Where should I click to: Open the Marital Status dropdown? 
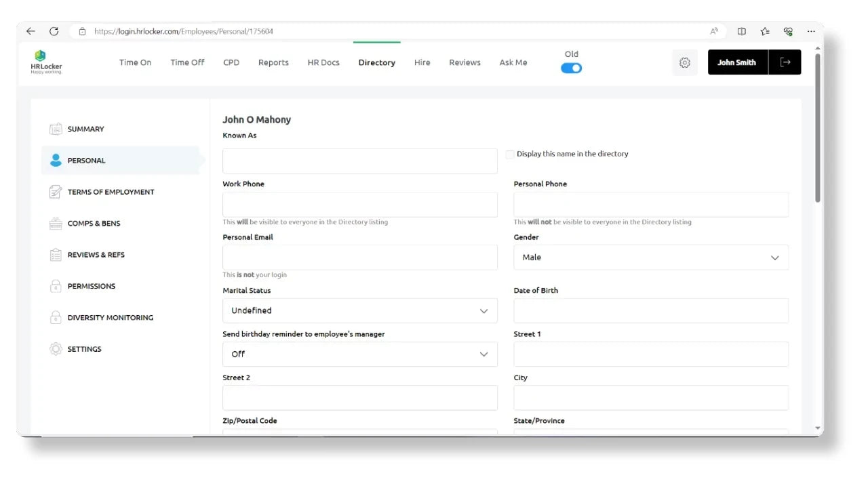(x=359, y=310)
